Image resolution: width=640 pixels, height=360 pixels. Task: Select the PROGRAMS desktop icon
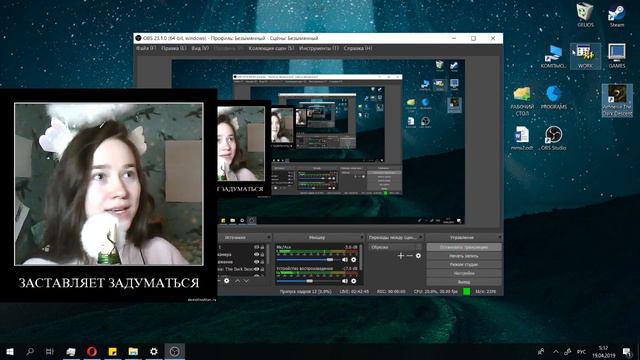[x=553, y=98]
